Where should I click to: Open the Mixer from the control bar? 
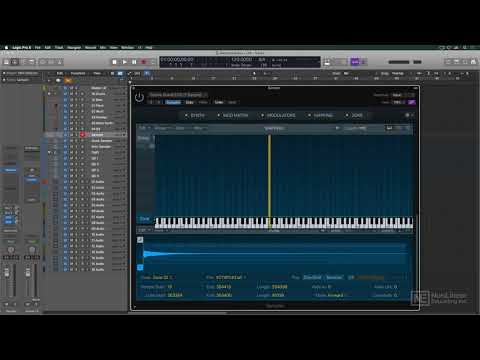pyautogui.click(x=51, y=62)
